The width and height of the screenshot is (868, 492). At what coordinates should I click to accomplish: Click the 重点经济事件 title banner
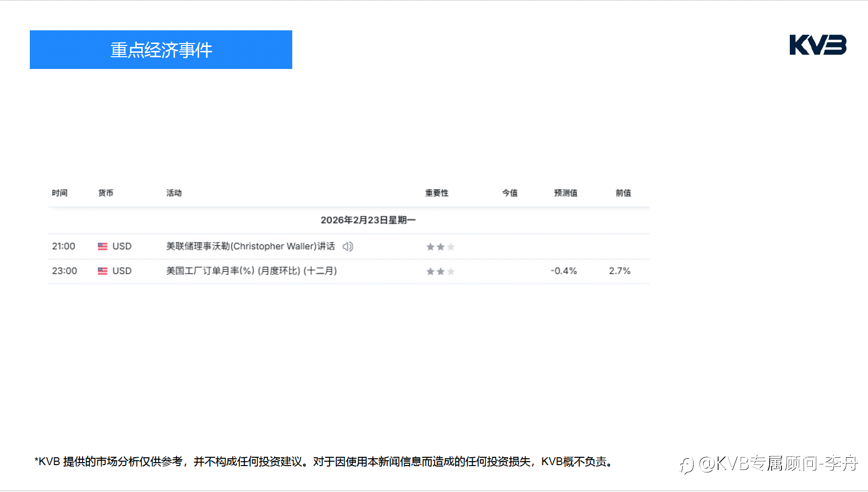click(161, 49)
